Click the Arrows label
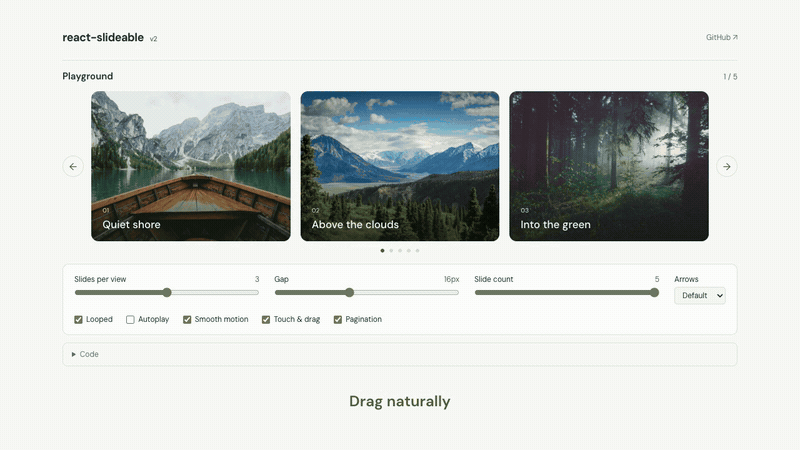 [x=686, y=279]
